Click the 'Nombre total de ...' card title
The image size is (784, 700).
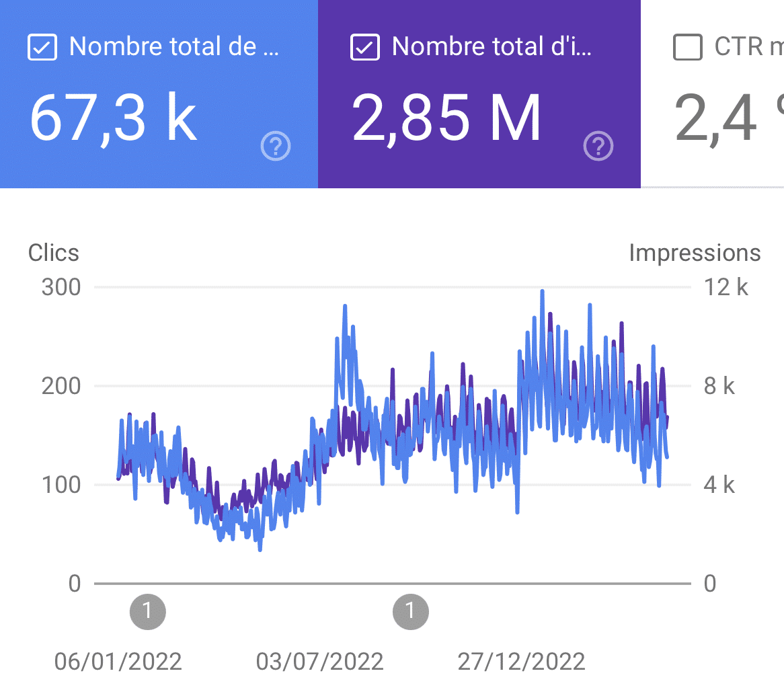(174, 46)
